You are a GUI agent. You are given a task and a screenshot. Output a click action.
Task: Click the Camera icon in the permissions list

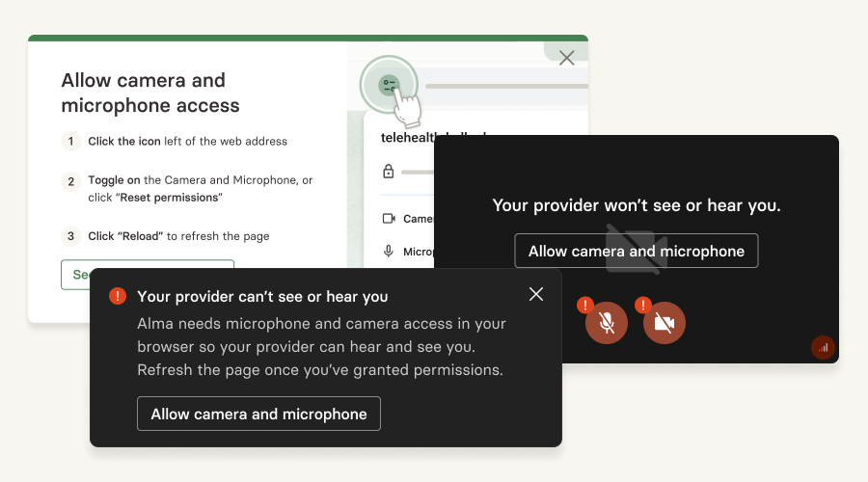pyautogui.click(x=389, y=219)
